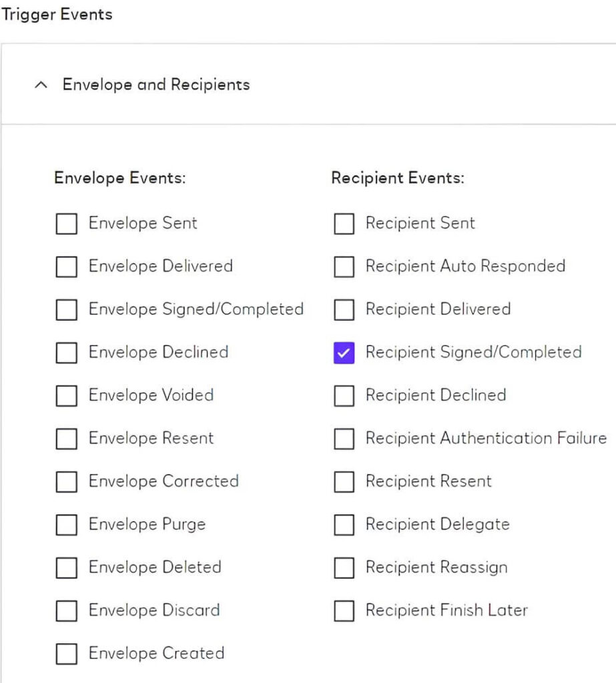Enable Envelope Created event
This screenshot has height=683, width=616.
(66, 654)
